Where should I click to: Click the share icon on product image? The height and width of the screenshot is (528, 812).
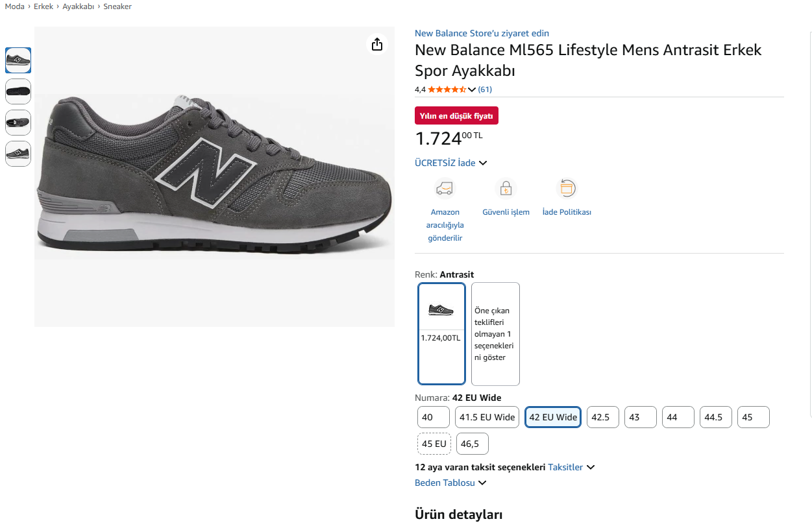(377, 44)
